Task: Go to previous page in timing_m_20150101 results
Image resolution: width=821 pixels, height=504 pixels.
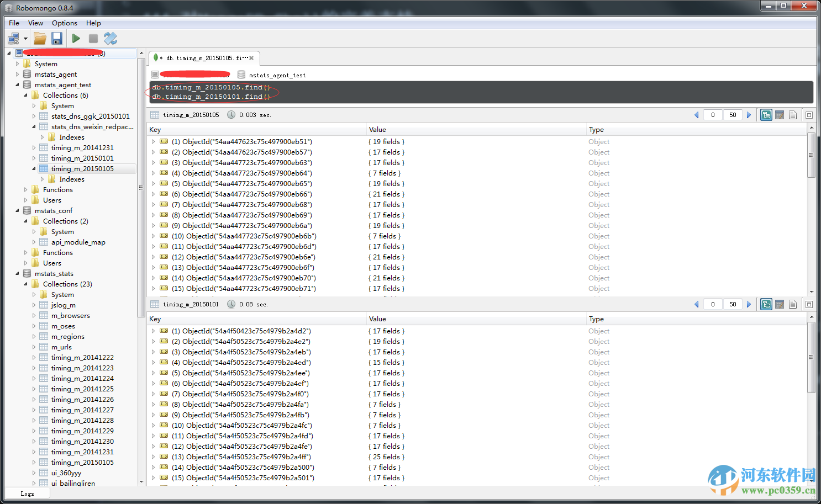Action: [696, 304]
